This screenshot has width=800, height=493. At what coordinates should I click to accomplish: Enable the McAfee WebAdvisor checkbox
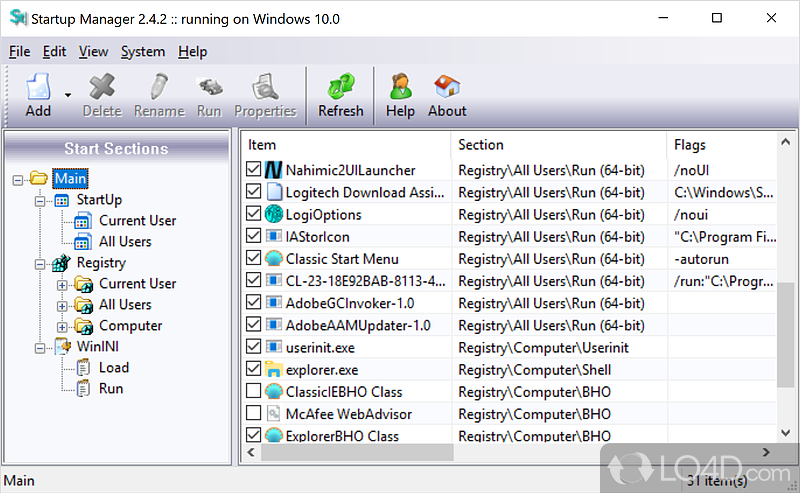[254, 414]
